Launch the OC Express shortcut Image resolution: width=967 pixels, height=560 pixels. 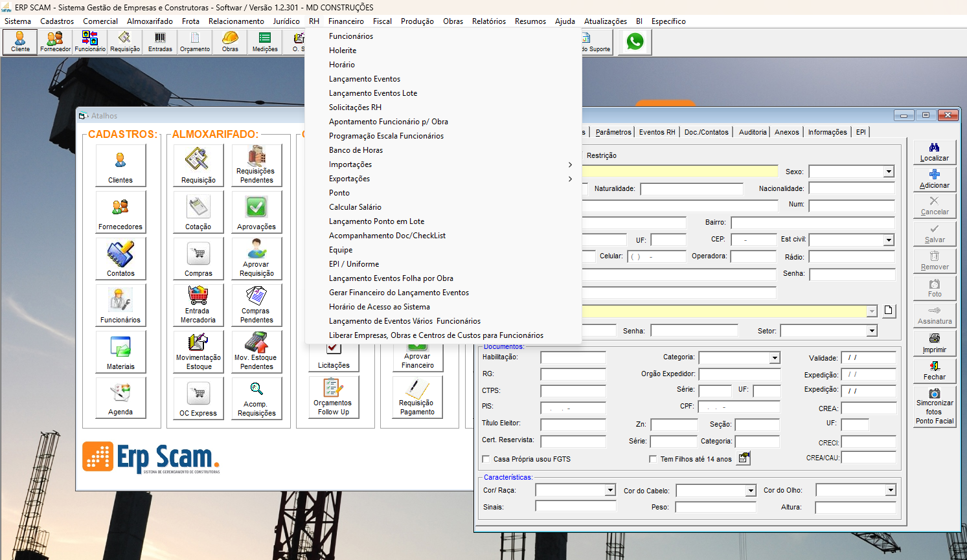click(x=198, y=398)
